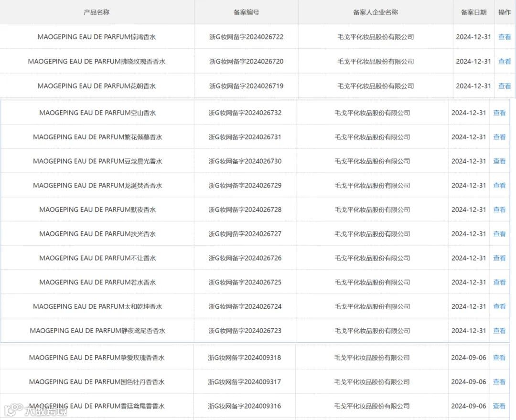Image resolution: width=516 pixels, height=420 pixels.
Task: Click filing number 浙G妆网备字2024009318
Action: (x=245, y=357)
